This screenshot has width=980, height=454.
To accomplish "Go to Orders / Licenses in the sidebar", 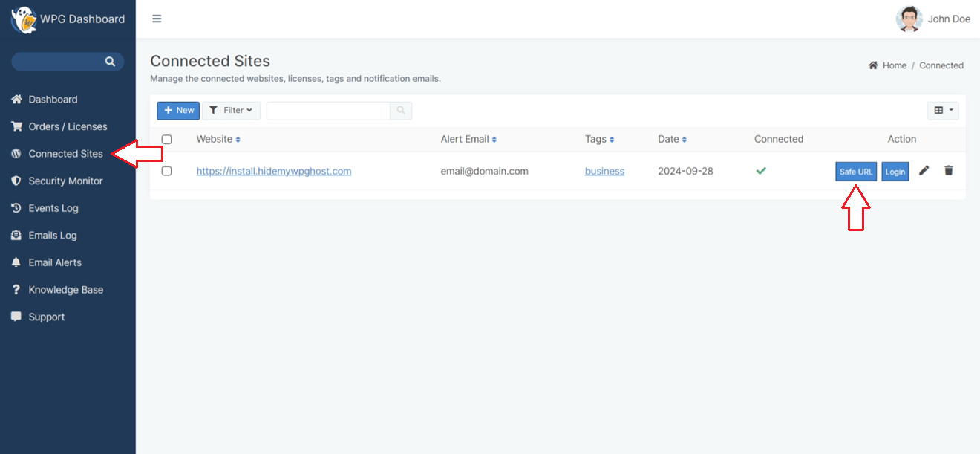I will pos(68,126).
